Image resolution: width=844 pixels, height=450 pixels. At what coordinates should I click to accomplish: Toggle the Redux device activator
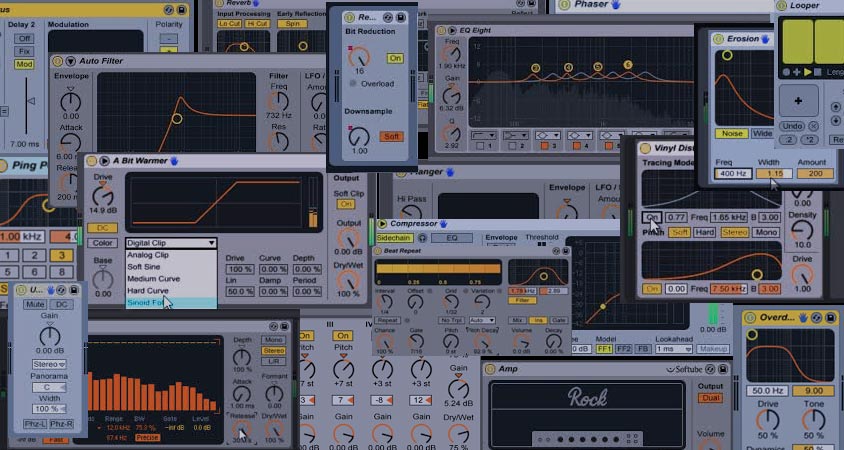coord(350,18)
